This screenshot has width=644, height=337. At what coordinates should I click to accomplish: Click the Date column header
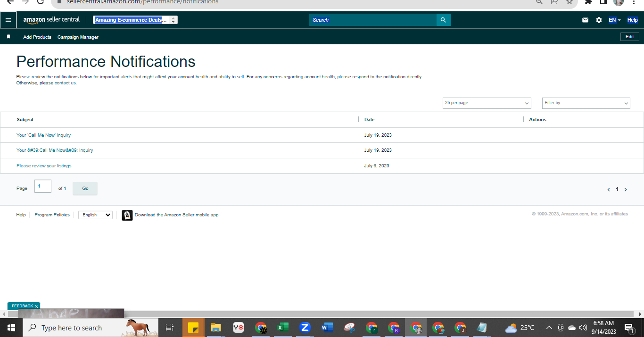point(369,120)
